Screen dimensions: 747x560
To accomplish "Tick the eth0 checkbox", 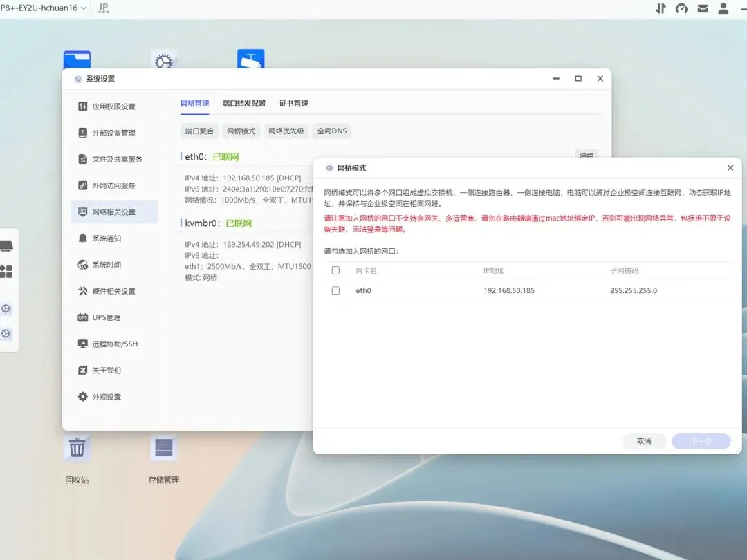I will 335,290.
